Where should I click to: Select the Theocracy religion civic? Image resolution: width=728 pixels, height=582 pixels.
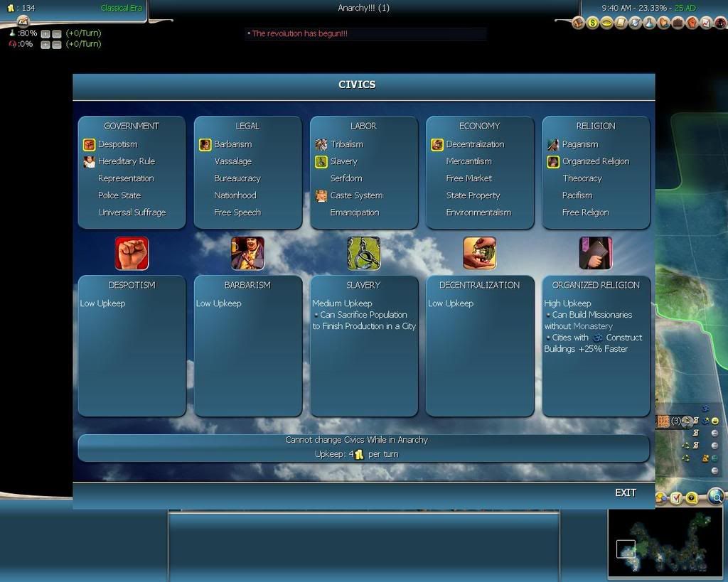pos(582,178)
